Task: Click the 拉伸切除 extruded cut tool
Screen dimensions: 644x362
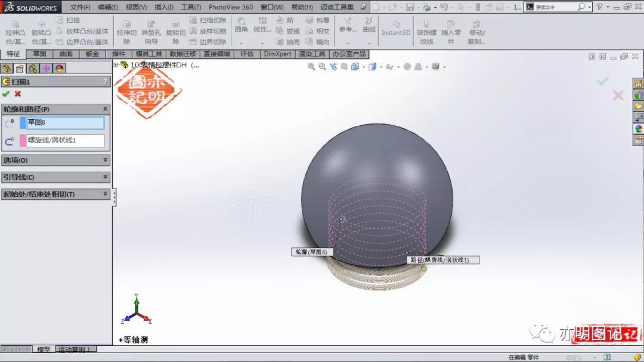Action: 126,31
